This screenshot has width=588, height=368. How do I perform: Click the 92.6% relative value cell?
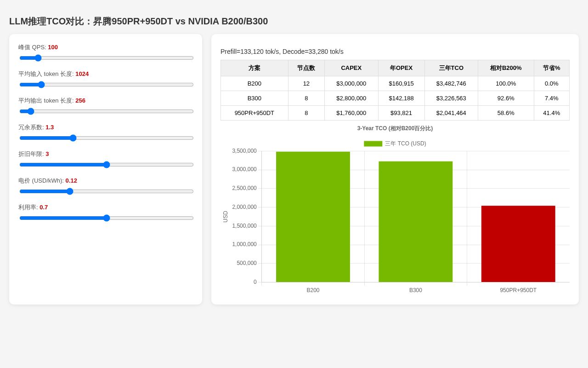(506, 98)
